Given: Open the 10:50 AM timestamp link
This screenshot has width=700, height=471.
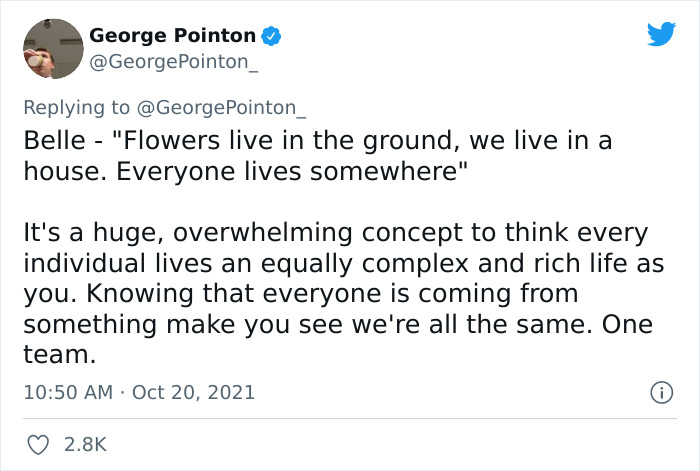Looking at the screenshot, I should 68,392.
